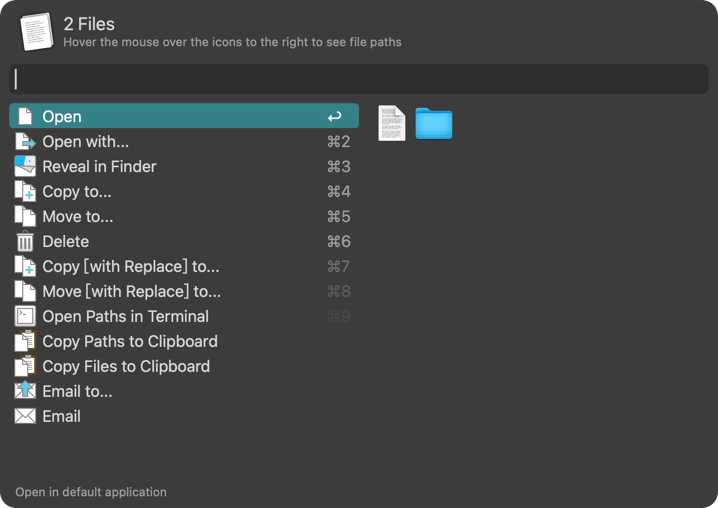Focus the search input field

(359, 79)
